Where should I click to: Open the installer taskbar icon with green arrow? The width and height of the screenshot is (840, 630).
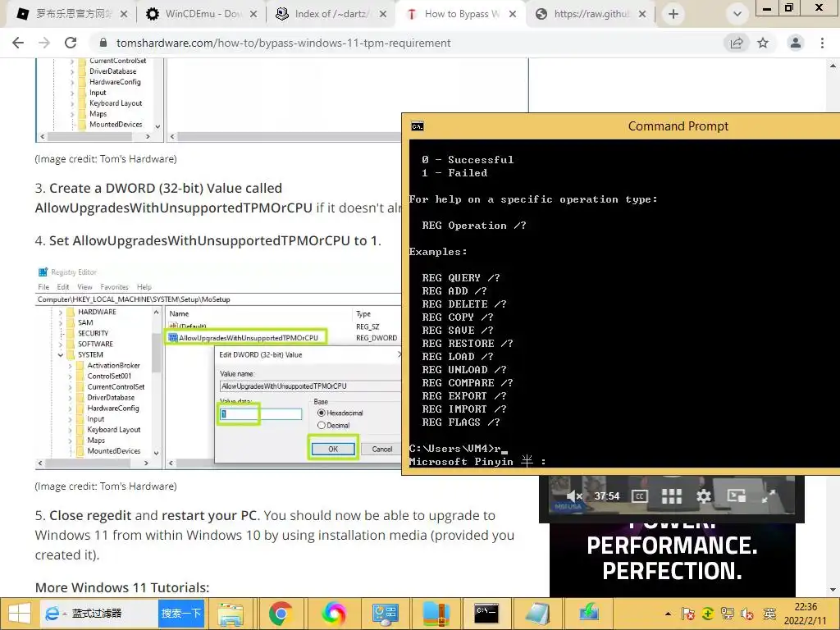[x=588, y=614]
